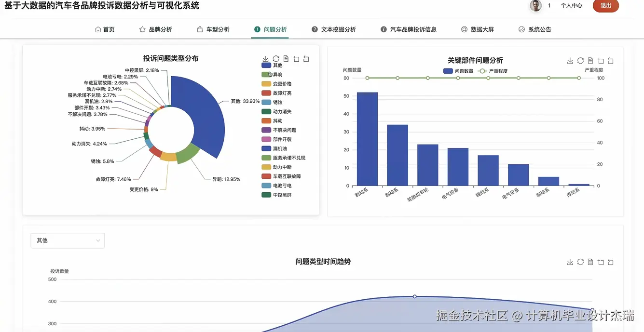Reset zoom on 关键部件问题分析 chart

(x=611, y=61)
